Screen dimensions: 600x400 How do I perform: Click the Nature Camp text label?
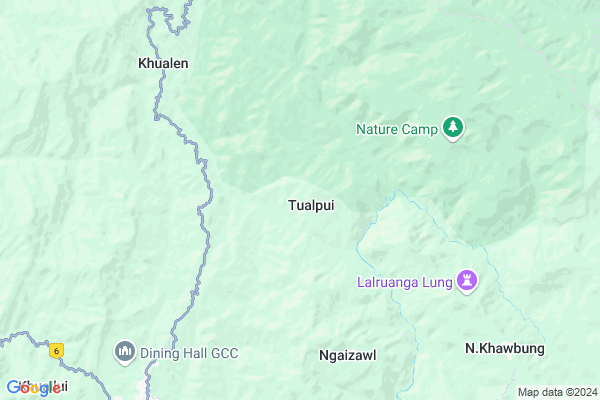tap(397, 129)
